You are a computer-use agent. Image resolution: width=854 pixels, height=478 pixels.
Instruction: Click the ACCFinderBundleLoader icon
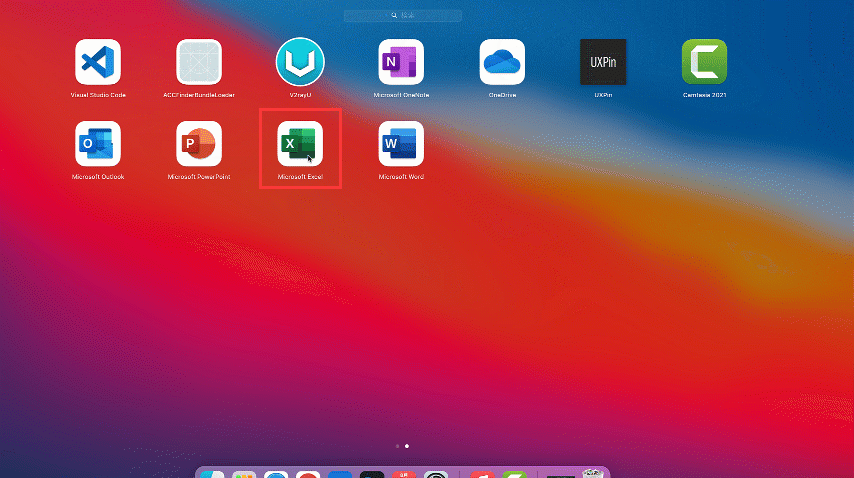click(x=199, y=62)
